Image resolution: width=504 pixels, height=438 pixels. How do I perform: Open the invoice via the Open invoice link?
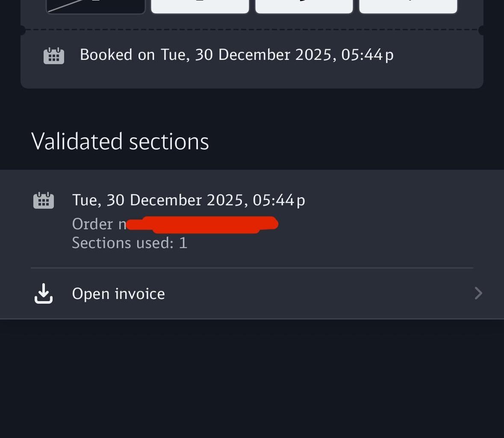pyautogui.click(x=118, y=293)
